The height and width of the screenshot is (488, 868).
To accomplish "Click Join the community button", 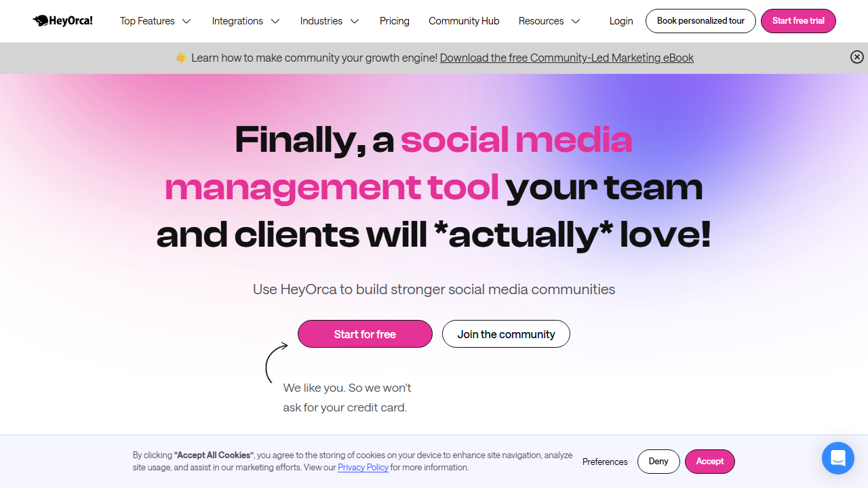I will click(x=506, y=334).
